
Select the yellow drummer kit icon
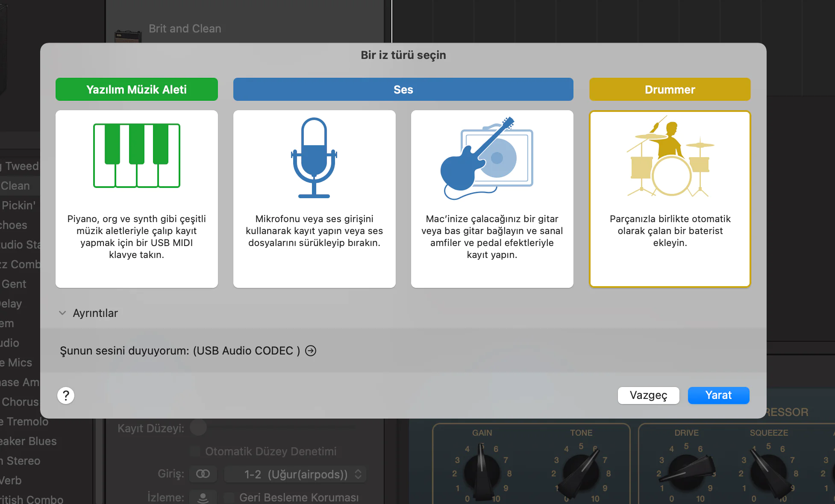670,159
